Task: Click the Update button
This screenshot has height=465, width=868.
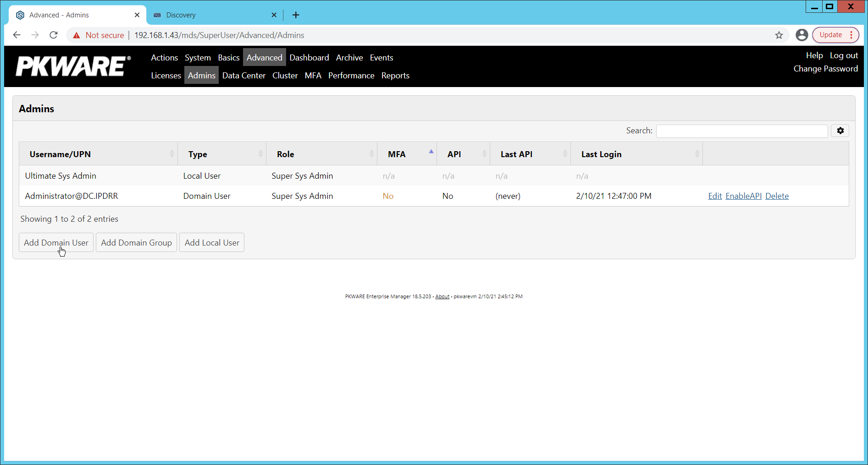Action: (x=830, y=34)
